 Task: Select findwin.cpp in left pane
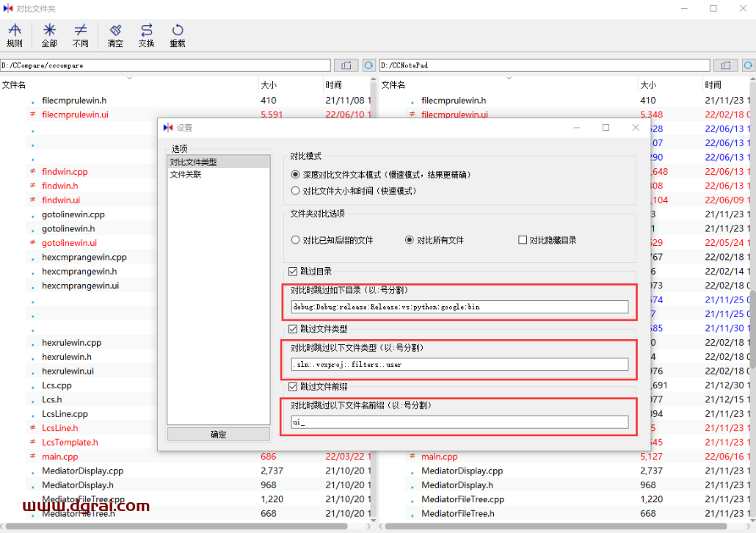click(x=65, y=172)
